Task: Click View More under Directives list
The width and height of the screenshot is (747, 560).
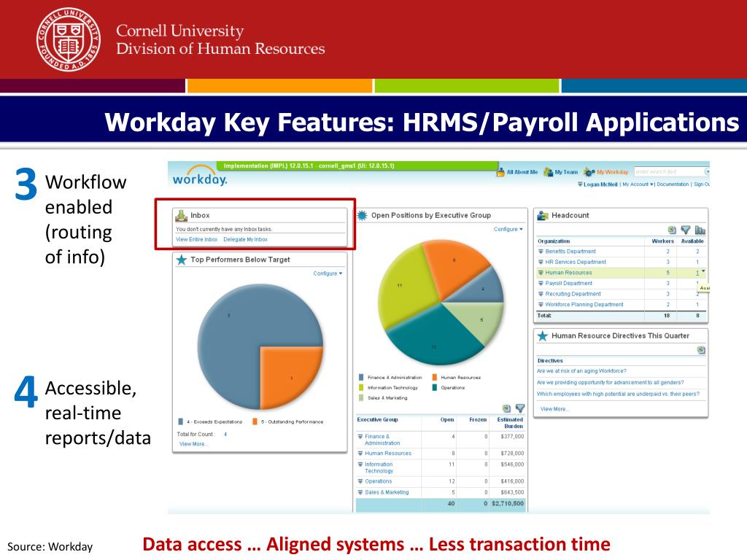Action: pyautogui.click(x=554, y=408)
